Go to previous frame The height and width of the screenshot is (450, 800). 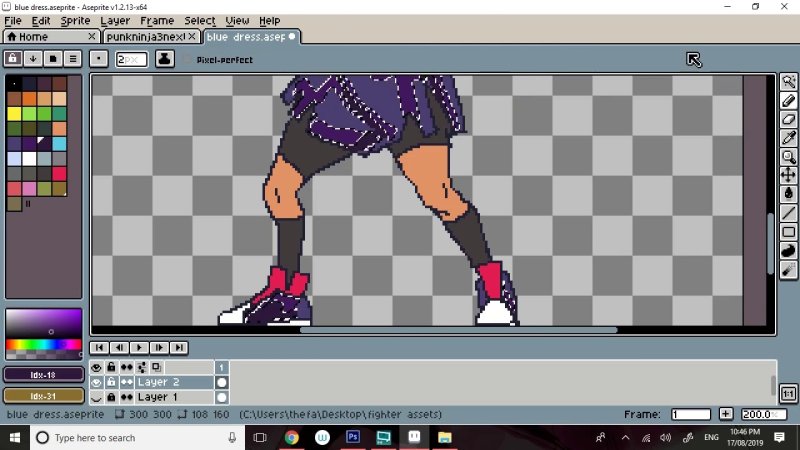[119, 347]
